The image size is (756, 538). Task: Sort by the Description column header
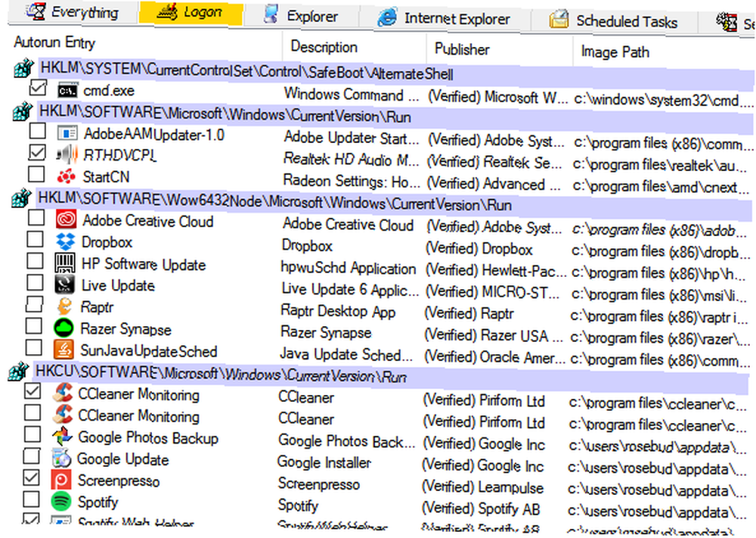(324, 47)
